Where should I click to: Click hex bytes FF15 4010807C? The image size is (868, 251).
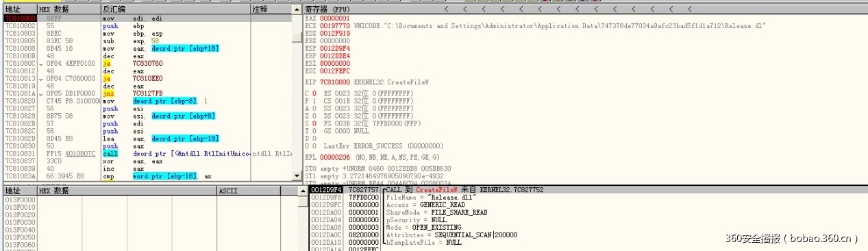[70, 154]
